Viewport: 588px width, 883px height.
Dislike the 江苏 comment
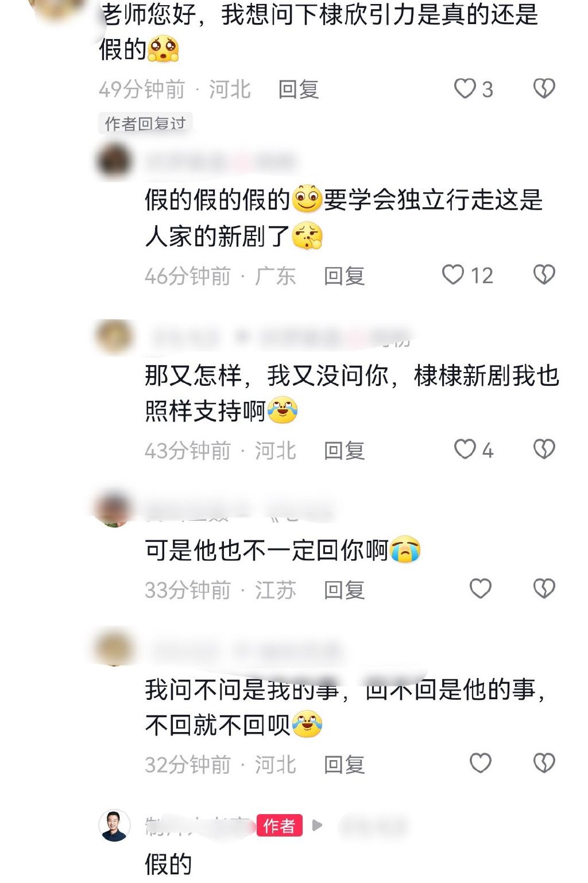pos(544,589)
